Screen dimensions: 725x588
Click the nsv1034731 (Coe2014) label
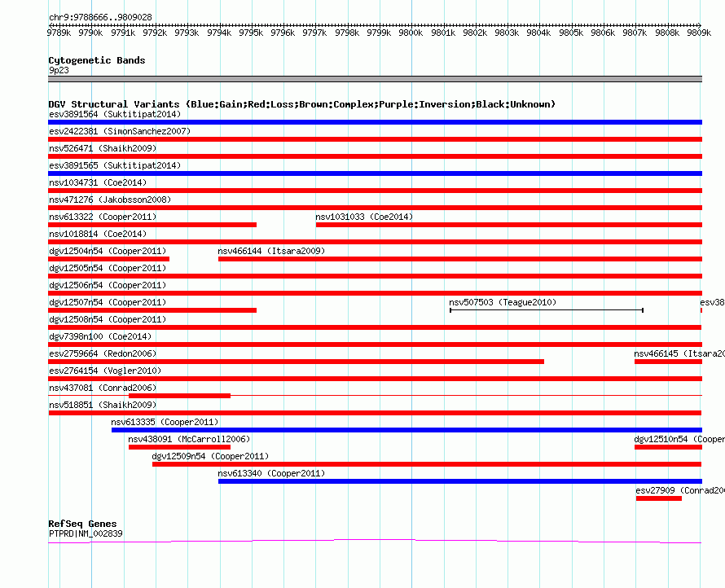(x=98, y=182)
